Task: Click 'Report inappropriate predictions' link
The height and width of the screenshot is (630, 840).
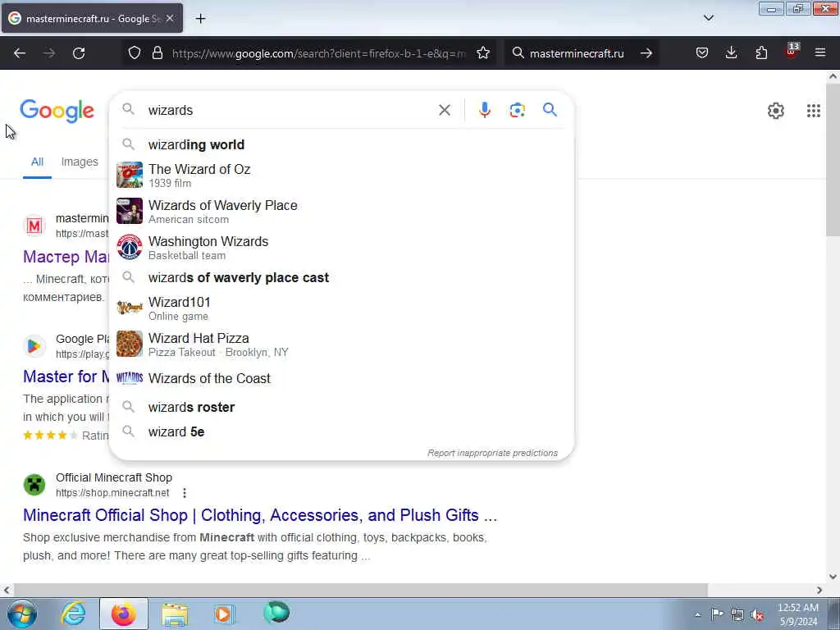Action: 492,453
